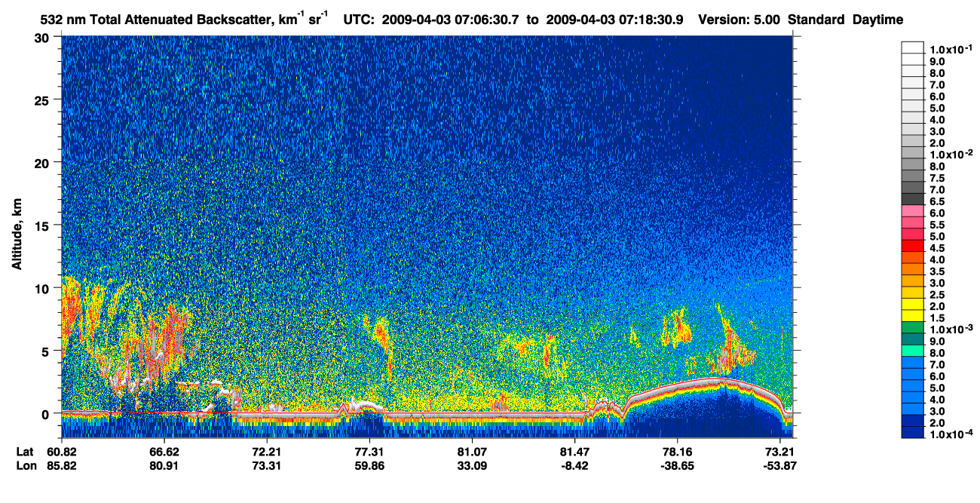Pick the darkest blue swatch beside 1.0x10-4
Screen dimensions: 980x503
click(x=913, y=434)
